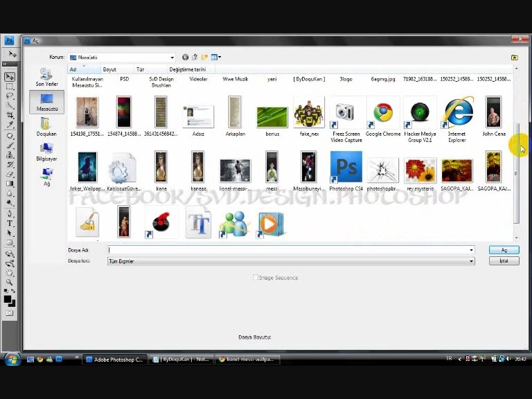532x399 pixels.
Task: Select the bonus green image file
Action: click(272, 121)
